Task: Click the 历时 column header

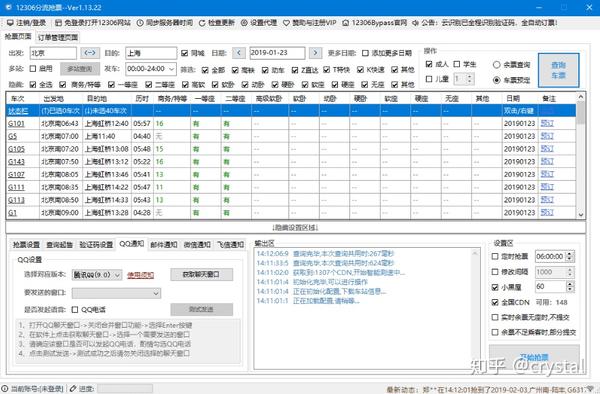Action: [142, 98]
